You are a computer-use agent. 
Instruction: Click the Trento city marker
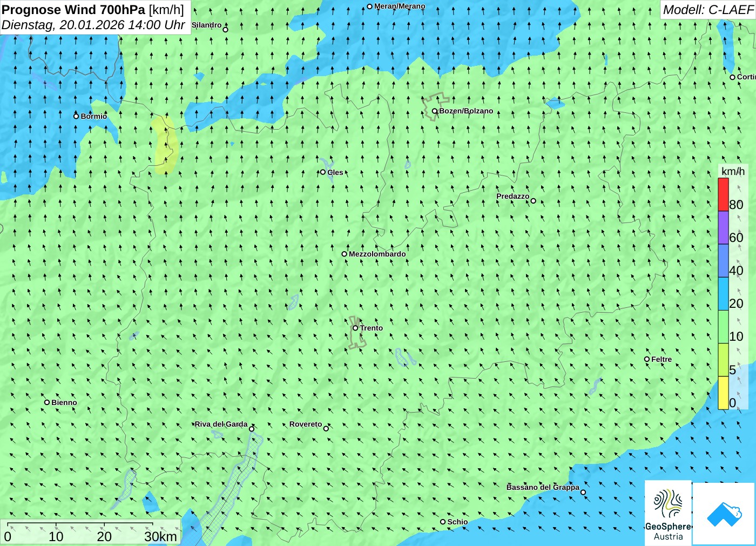(355, 328)
